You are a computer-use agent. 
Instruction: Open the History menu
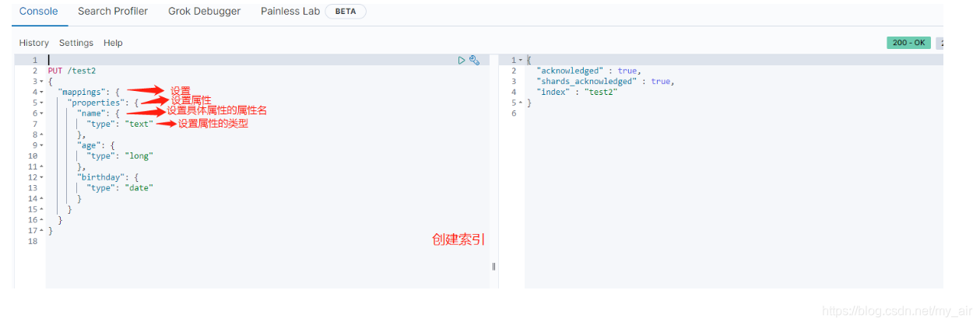[34, 43]
